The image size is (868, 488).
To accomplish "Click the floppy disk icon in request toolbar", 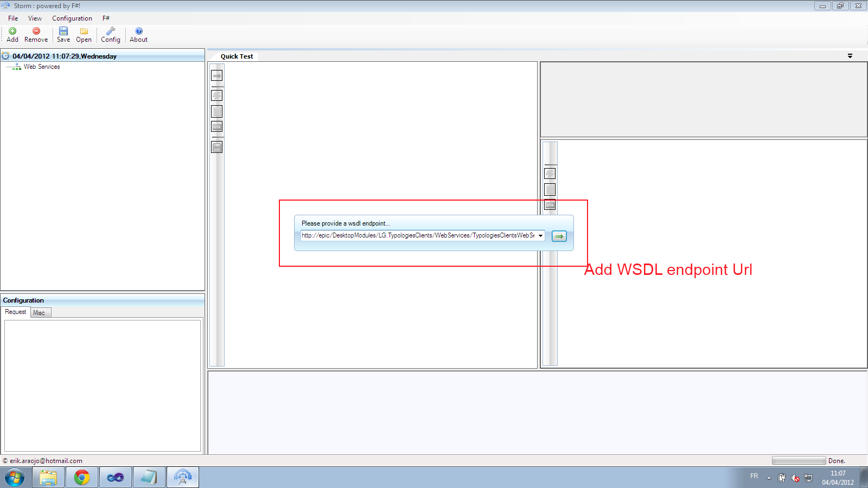I will (x=217, y=147).
